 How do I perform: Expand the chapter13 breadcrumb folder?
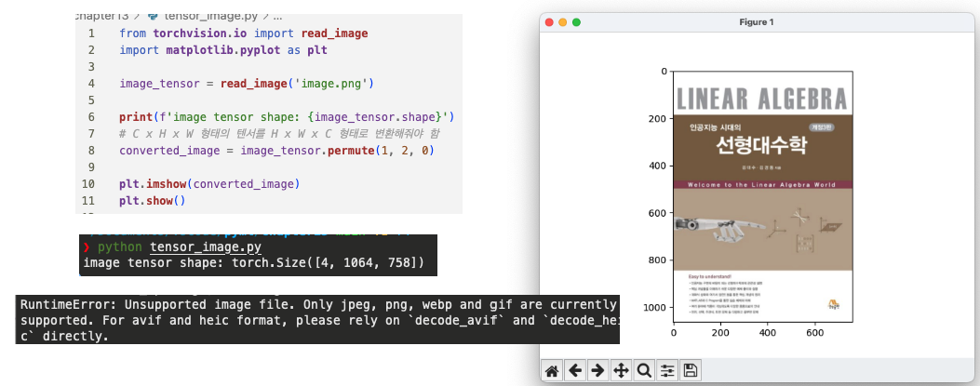(x=102, y=17)
